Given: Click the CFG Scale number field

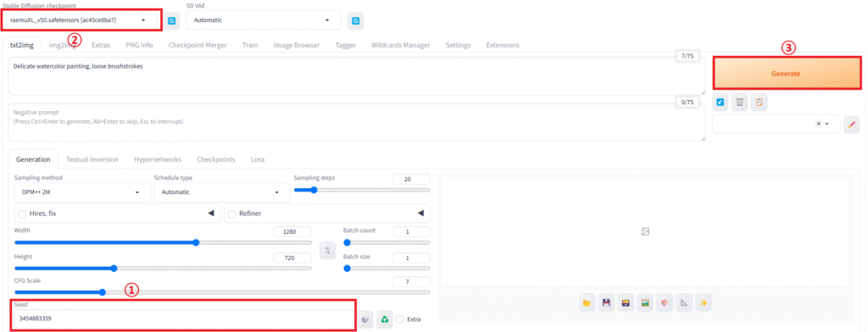Looking at the screenshot, I should 411,282.
